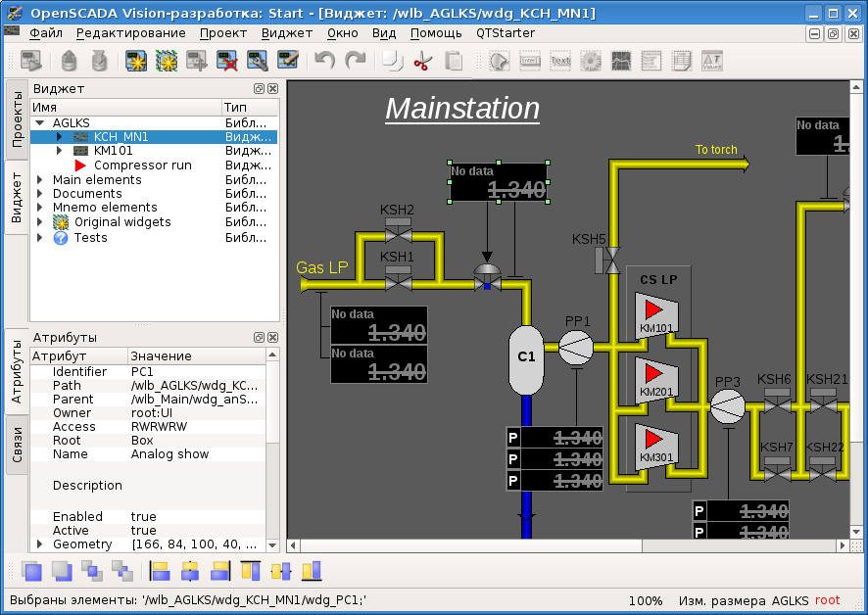The width and height of the screenshot is (868, 615).
Task: Collapse the AGLKS tree node
Action: click(40, 123)
